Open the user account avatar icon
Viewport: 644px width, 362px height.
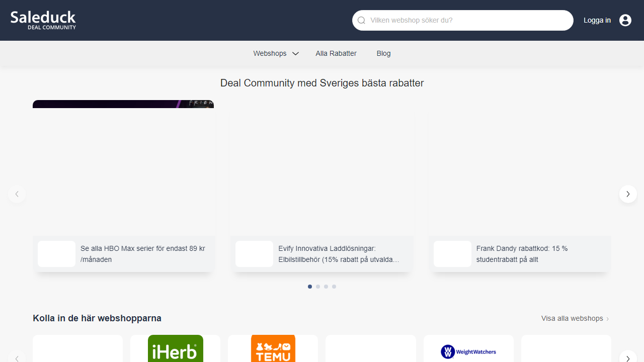pyautogui.click(x=625, y=20)
